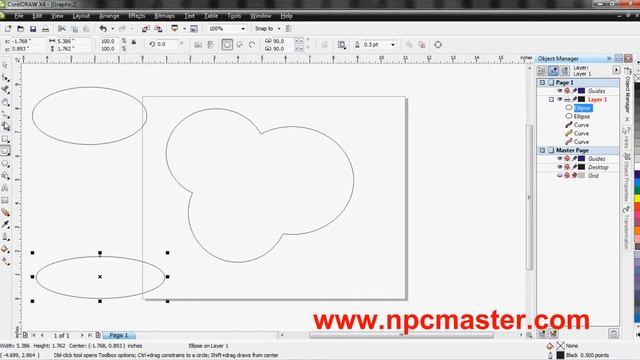The height and width of the screenshot is (360, 640).
Task: Click the Undo arrow icon
Action: click(103, 29)
